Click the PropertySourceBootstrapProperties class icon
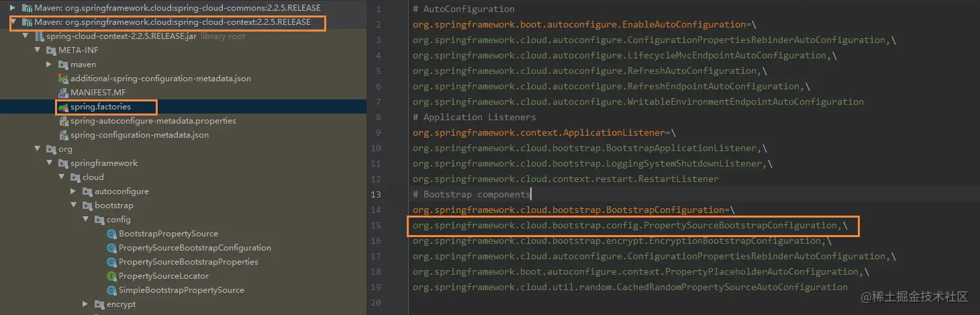 [x=112, y=262]
